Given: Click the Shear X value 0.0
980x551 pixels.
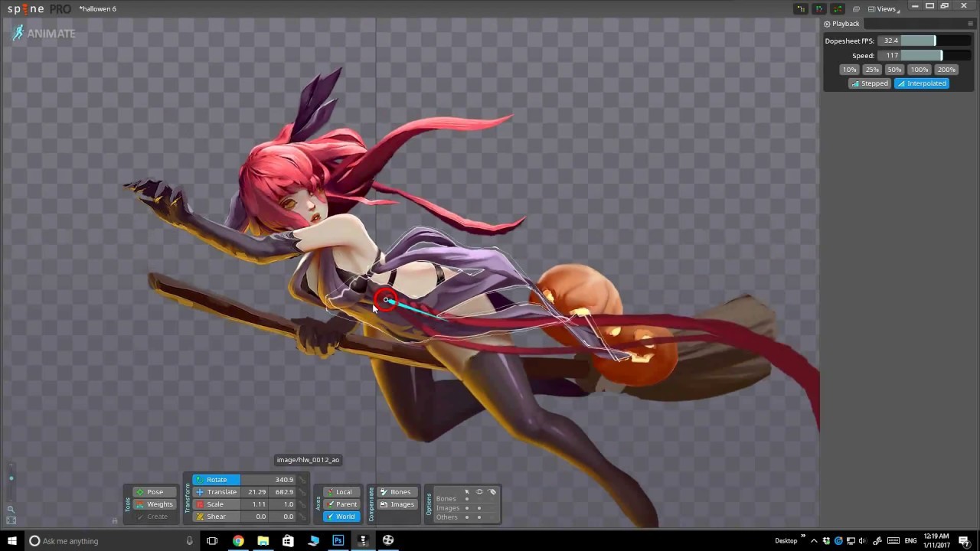Looking at the screenshot, I should 256,517.
